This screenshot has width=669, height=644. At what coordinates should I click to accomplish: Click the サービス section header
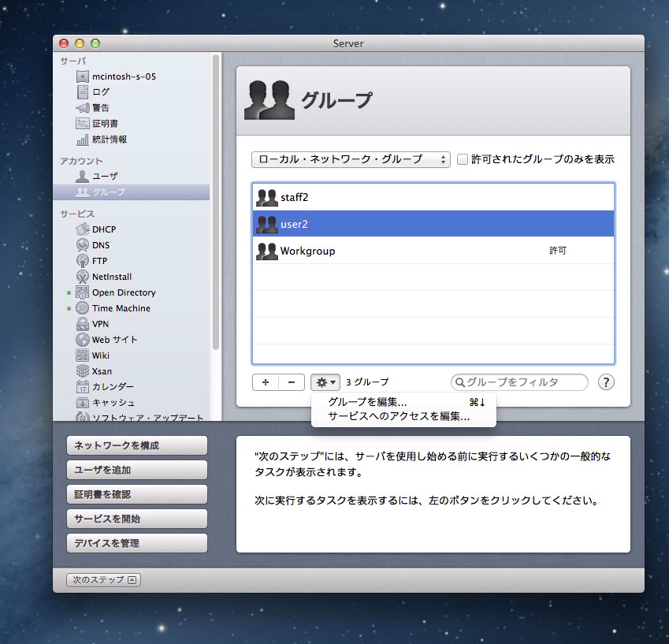[77, 214]
